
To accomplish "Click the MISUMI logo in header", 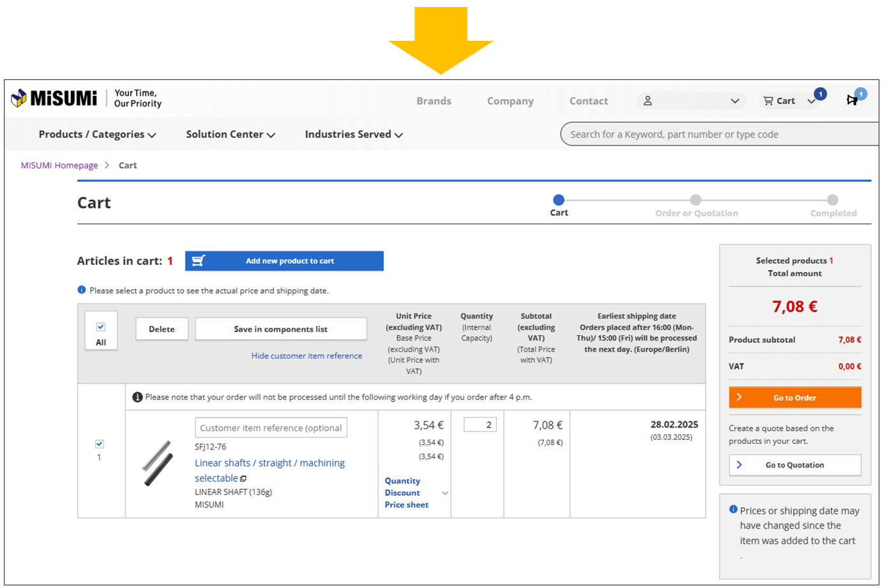I will 54,98.
